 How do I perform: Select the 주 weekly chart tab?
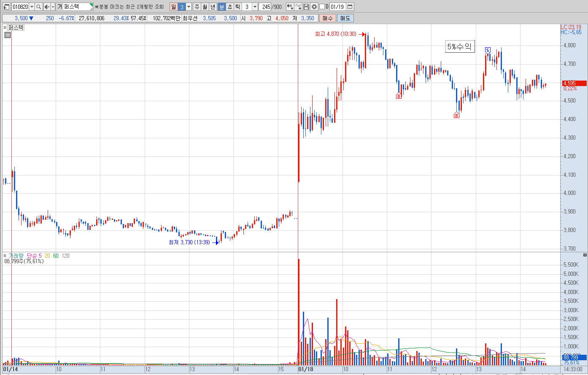tap(197, 7)
